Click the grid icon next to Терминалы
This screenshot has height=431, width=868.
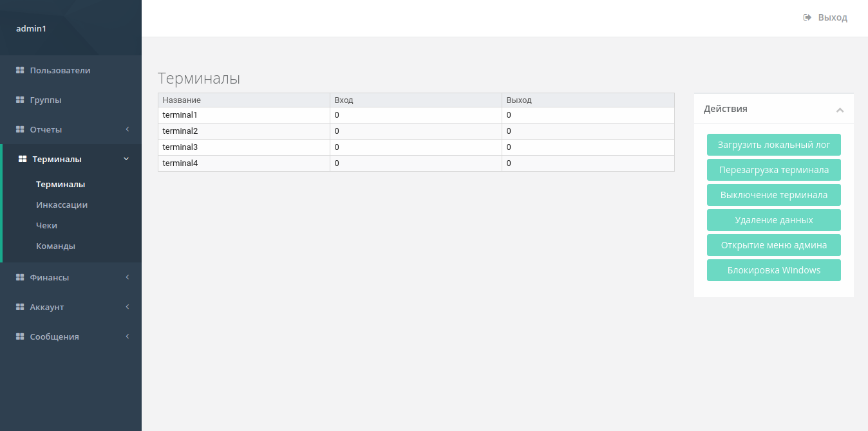pos(23,159)
